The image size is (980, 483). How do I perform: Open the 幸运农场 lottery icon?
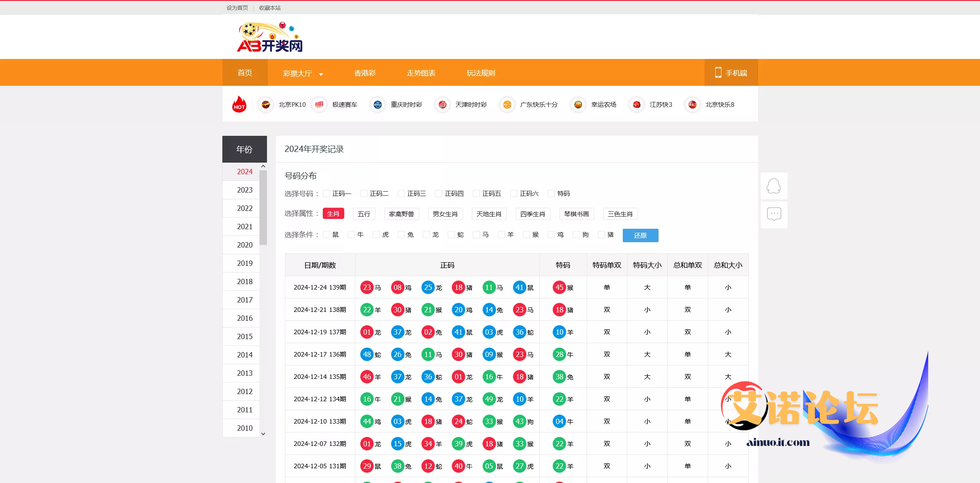point(578,105)
